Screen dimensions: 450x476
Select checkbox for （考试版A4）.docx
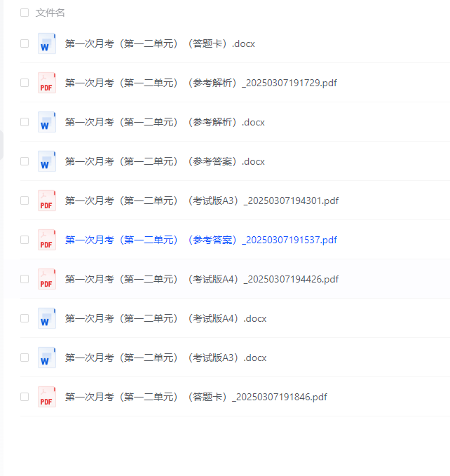[25, 318]
